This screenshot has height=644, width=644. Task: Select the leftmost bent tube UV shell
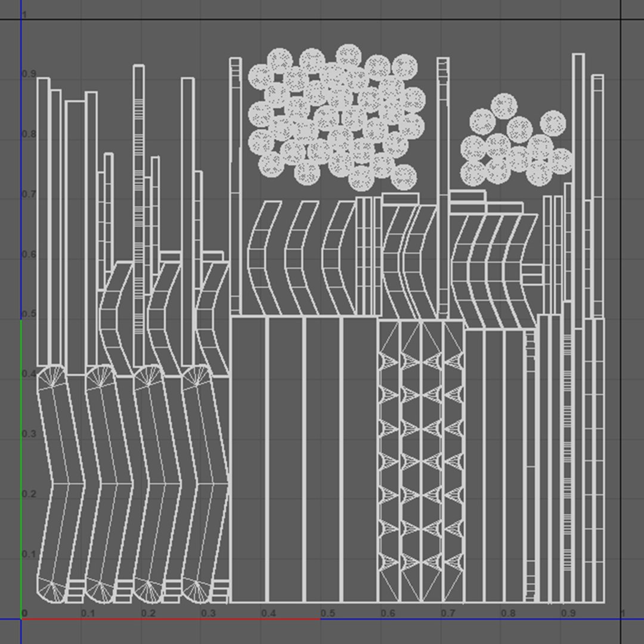pos(61,484)
